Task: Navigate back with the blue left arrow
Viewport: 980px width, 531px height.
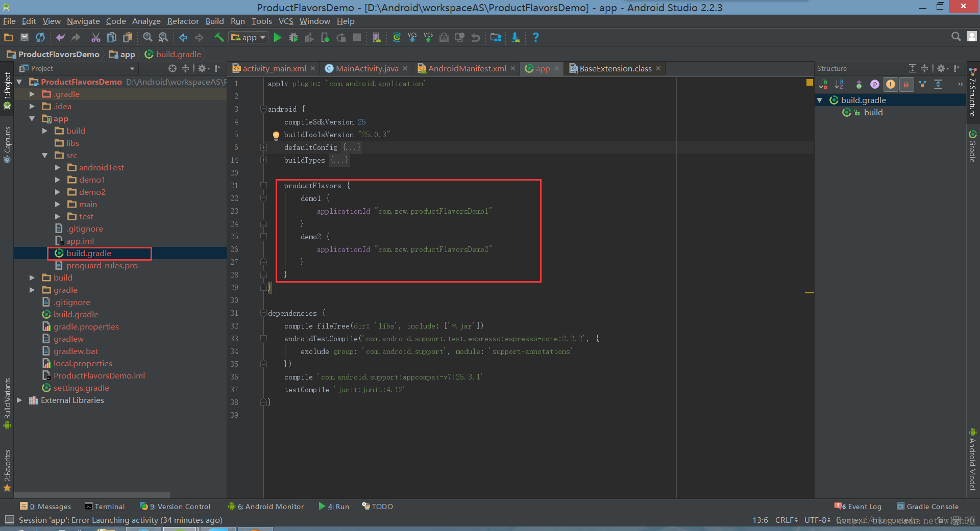Action: [x=183, y=37]
